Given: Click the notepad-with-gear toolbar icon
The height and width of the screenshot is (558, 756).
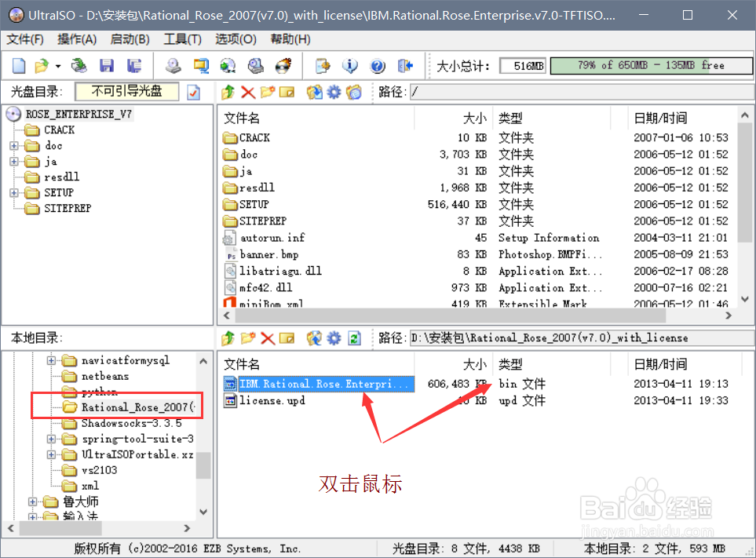Looking at the screenshot, I should pos(323,66).
